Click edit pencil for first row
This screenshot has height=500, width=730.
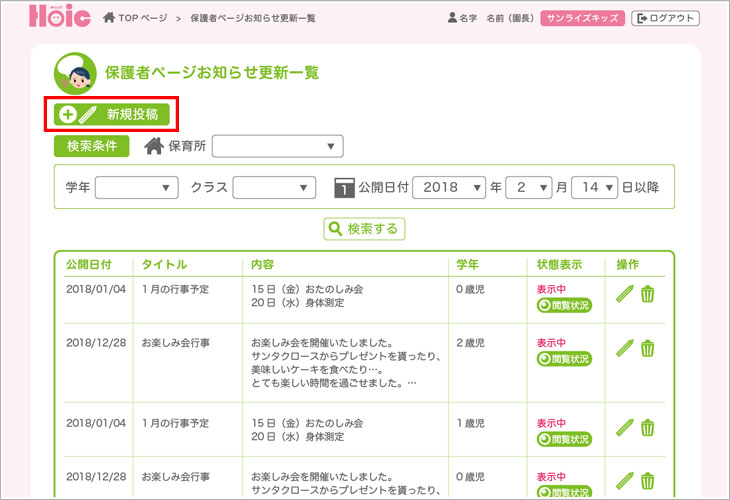[625, 294]
